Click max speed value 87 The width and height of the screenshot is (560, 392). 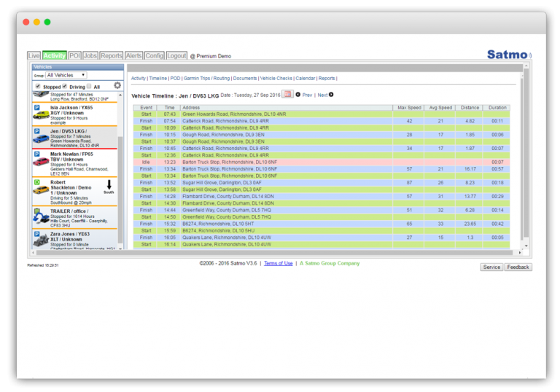(409, 183)
